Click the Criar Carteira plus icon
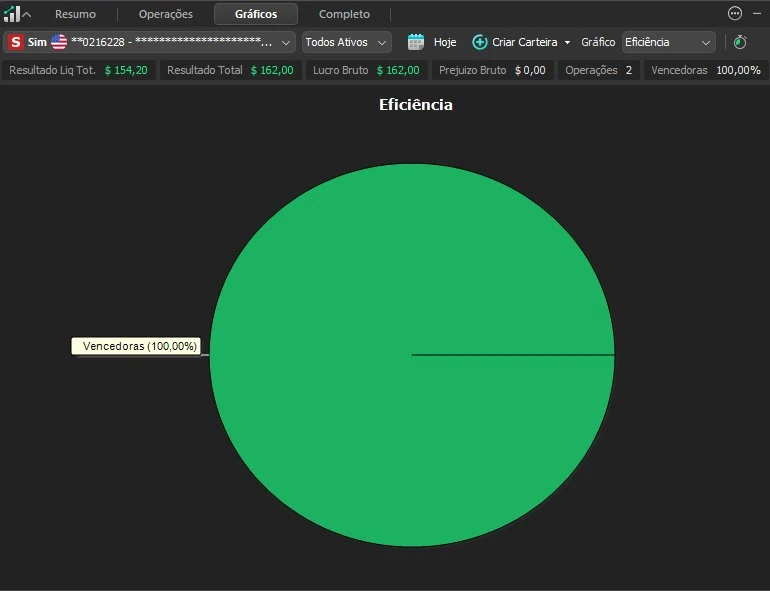The image size is (770, 591). click(x=479, y=42)
